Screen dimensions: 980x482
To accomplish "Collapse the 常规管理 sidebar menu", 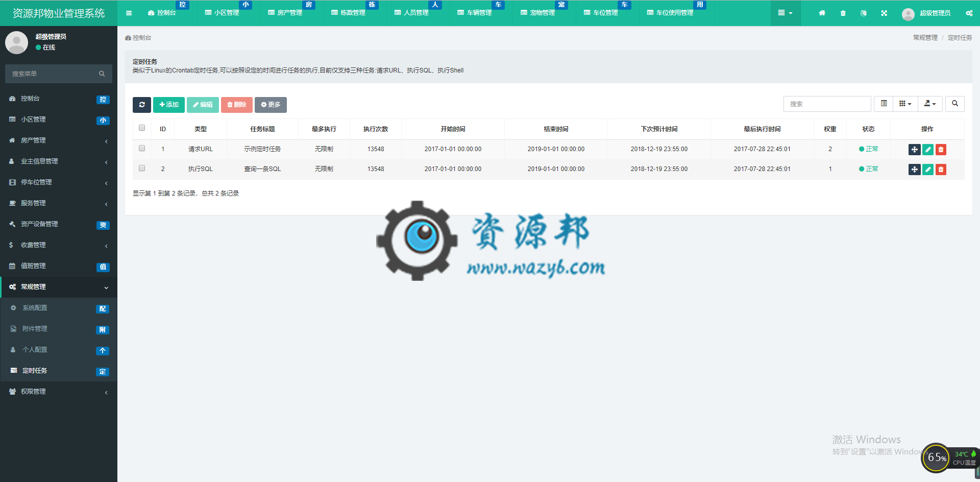I will pos(59,287).
